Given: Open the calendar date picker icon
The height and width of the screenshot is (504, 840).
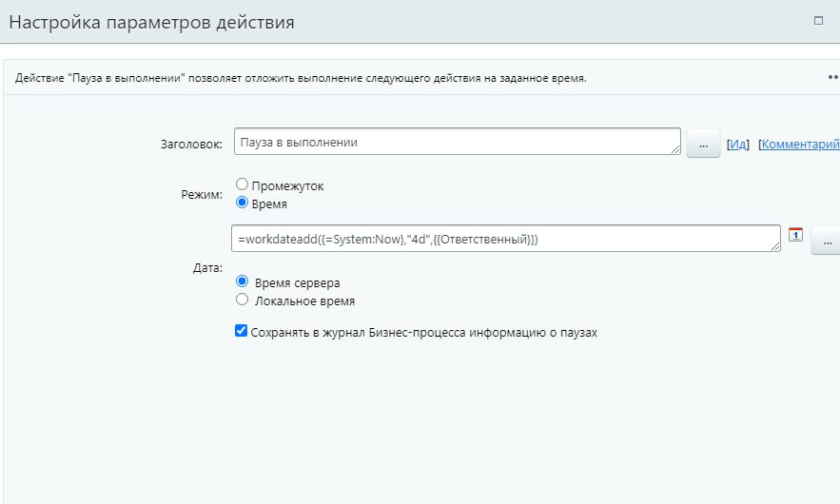Looking at the screenshot, I should click(796, 234).
